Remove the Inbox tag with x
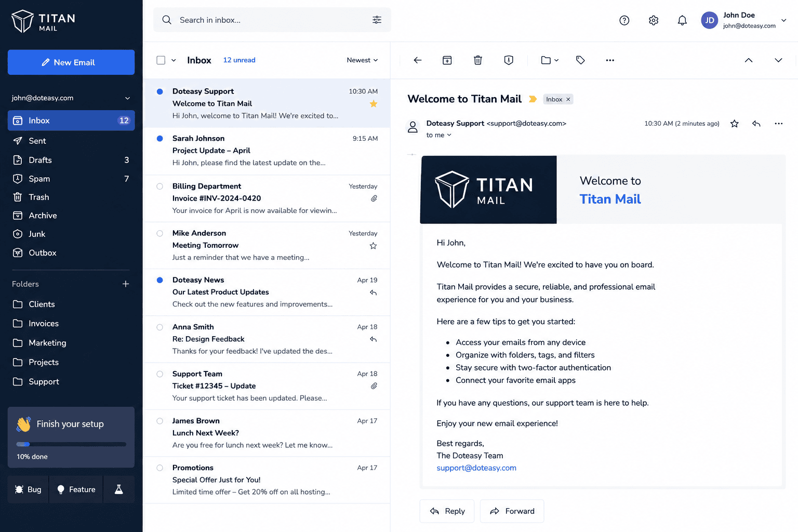 pos(568,99)
